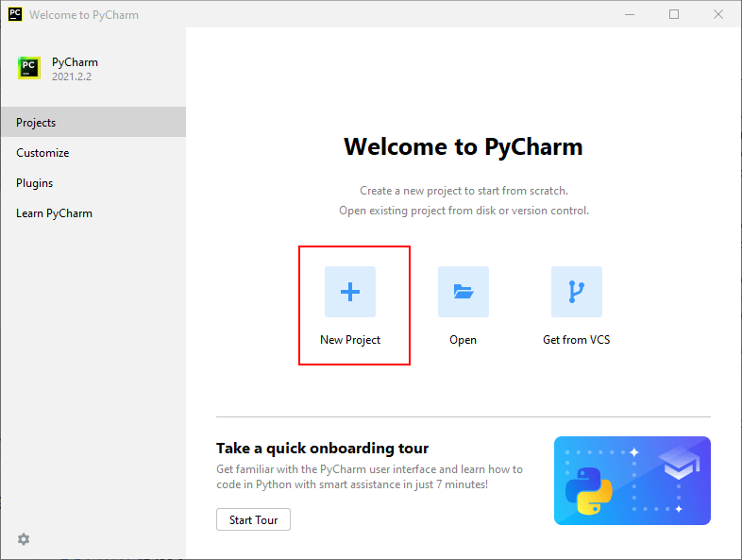Open the Customize section
This screenshot has width=742, height=560.
tap(42, 153)
